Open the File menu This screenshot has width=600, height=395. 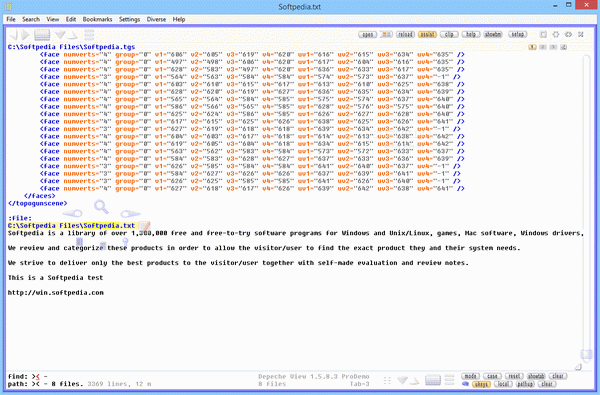(11, 19)
